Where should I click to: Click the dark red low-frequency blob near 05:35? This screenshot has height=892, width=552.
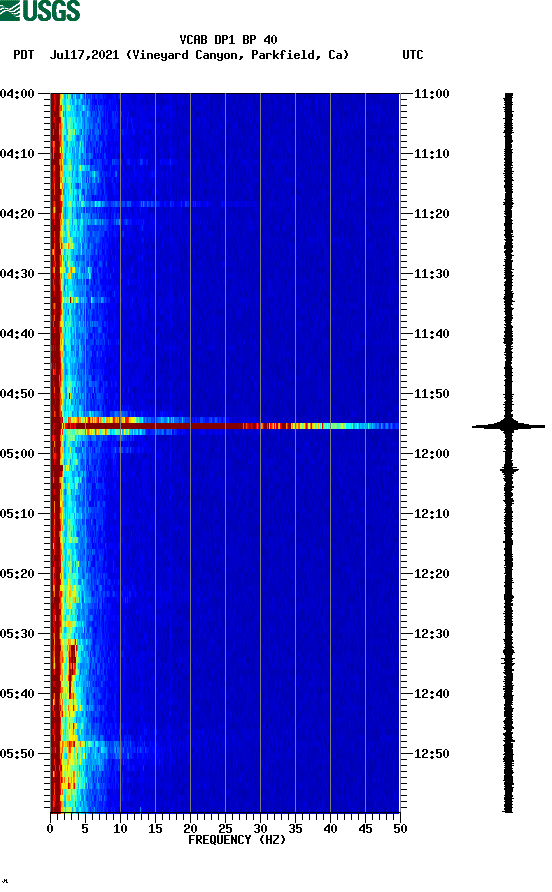[72, 660]
